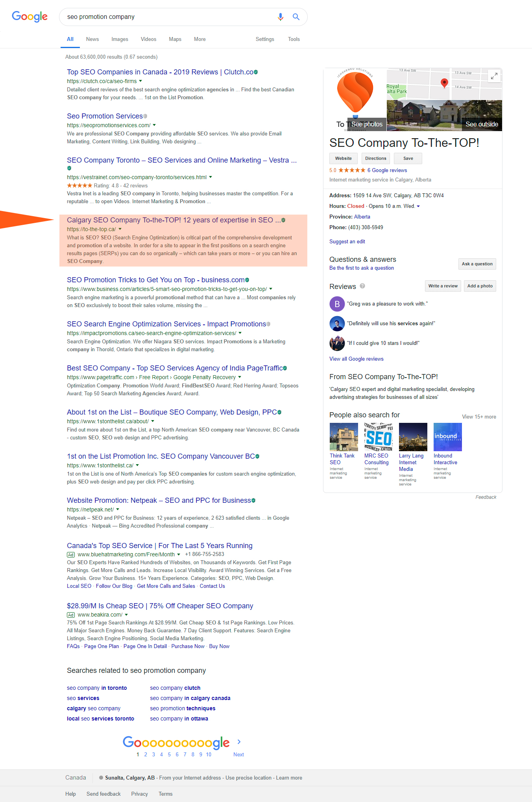This screenshot has width=532, height=802.
Task: Expand business hours dropdown arrow
Action: (x=418, y=206)
